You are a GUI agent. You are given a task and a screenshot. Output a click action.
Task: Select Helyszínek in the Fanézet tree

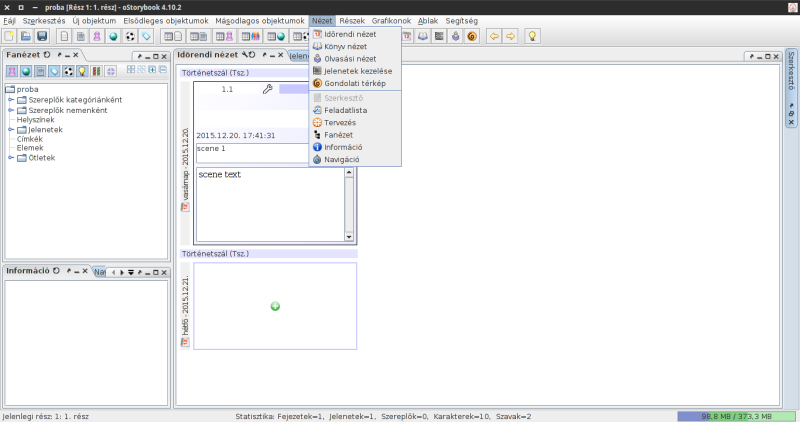35,119
